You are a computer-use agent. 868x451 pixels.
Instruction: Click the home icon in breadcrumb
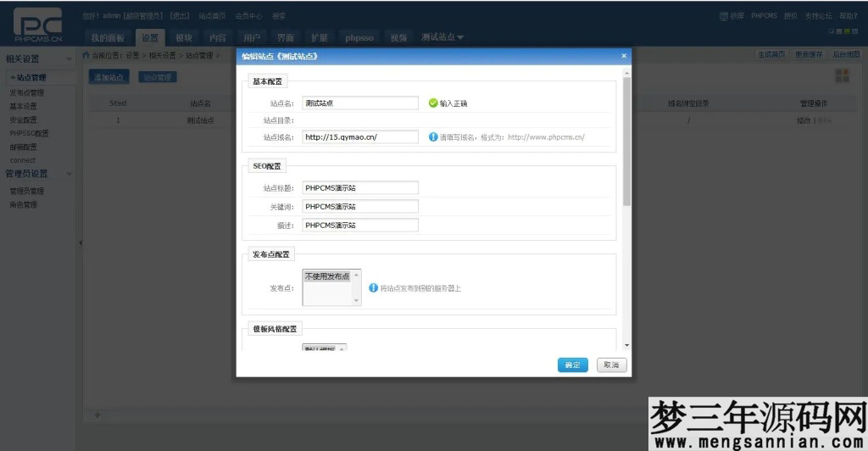(x=86, y=55)
